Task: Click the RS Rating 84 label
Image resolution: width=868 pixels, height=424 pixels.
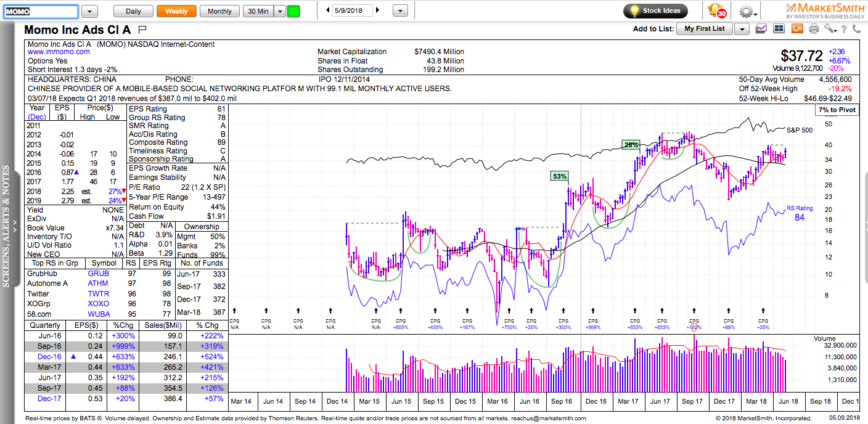Action: tap(800, 213)
